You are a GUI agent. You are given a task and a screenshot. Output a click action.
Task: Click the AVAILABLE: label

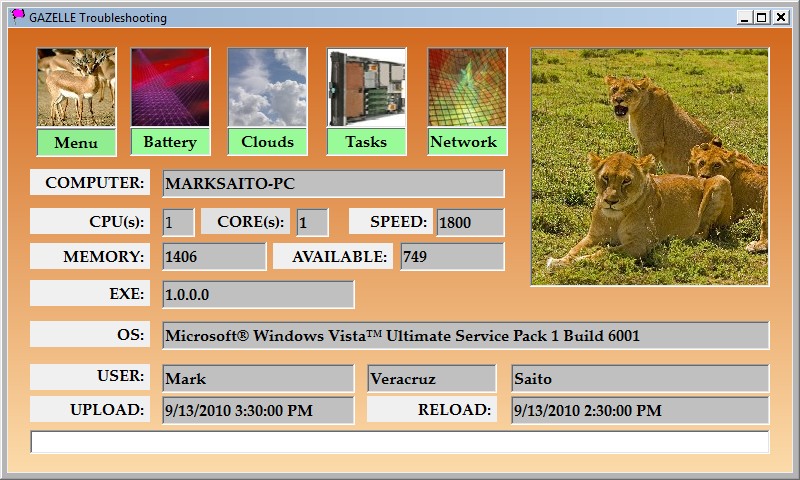(x=333, y=256)
